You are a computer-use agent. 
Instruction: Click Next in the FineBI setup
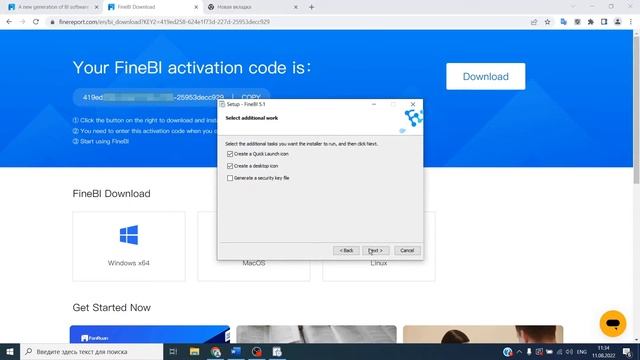(376, 250)
